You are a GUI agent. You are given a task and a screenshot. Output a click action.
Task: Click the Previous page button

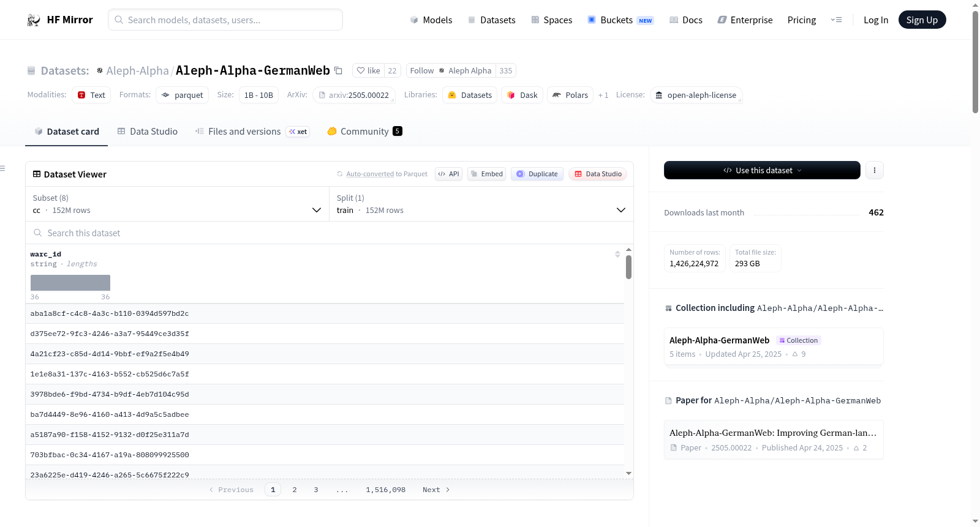click(231, 490)
